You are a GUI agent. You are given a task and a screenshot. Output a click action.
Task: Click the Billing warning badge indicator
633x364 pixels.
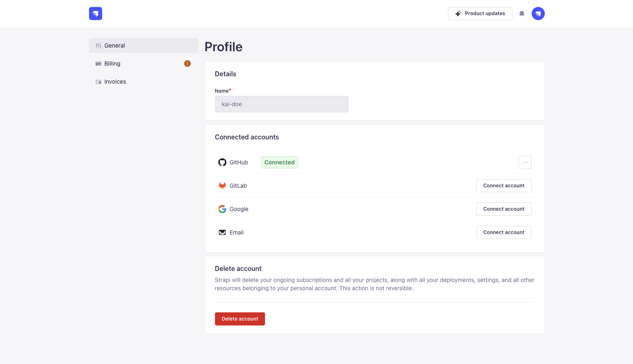click(x=187, y=64)
